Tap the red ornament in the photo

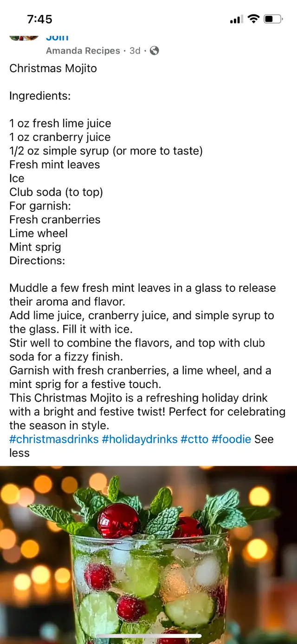click(118, 520)
